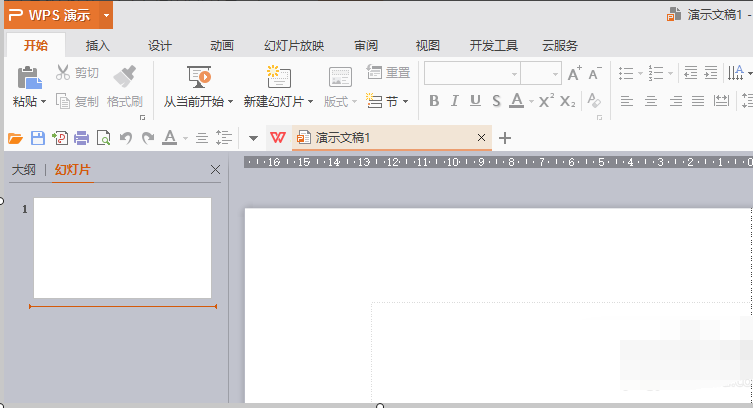The width and height of the screenshot is (753, 408).
Task: Switch to the 幻灯片放映 tab
Action: tap(294, 46)
